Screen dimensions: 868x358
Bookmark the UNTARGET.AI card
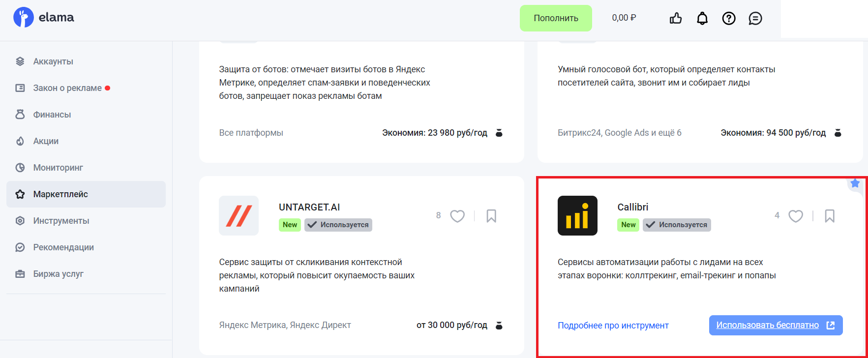[491, 216]
